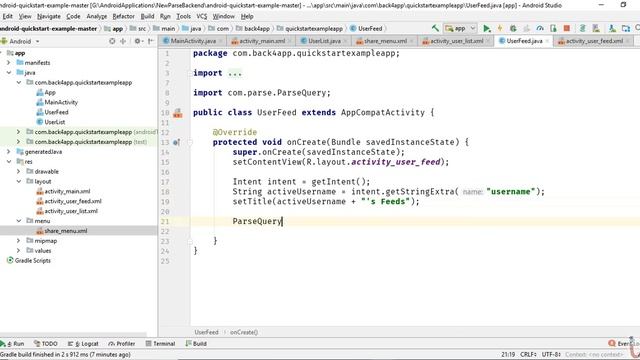Open the Analyze menu
640x360 pixels.
97,16
